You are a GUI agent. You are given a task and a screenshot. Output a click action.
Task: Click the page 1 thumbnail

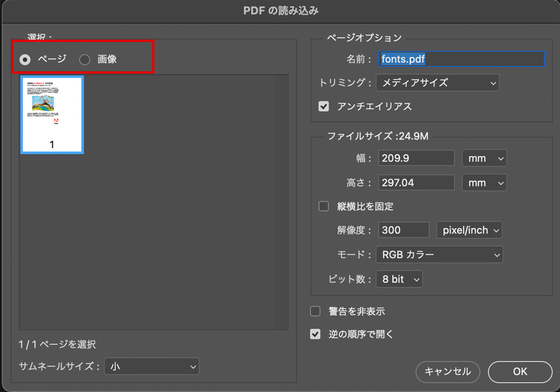[52, 115]
